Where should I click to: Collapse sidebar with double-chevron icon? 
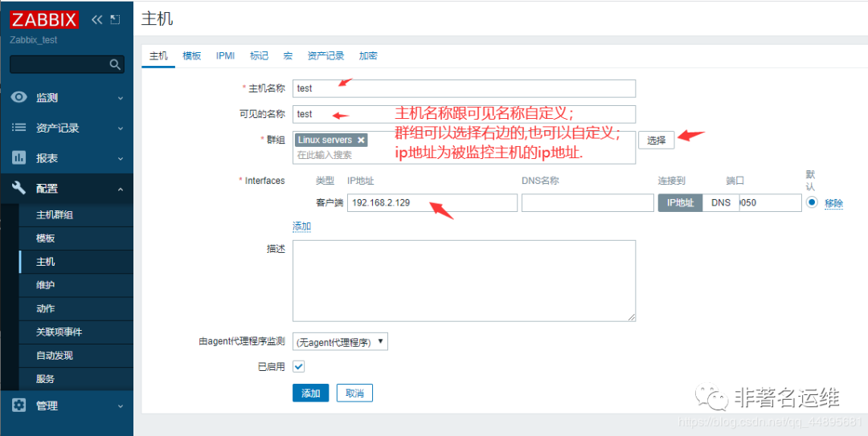coord(97,20)
